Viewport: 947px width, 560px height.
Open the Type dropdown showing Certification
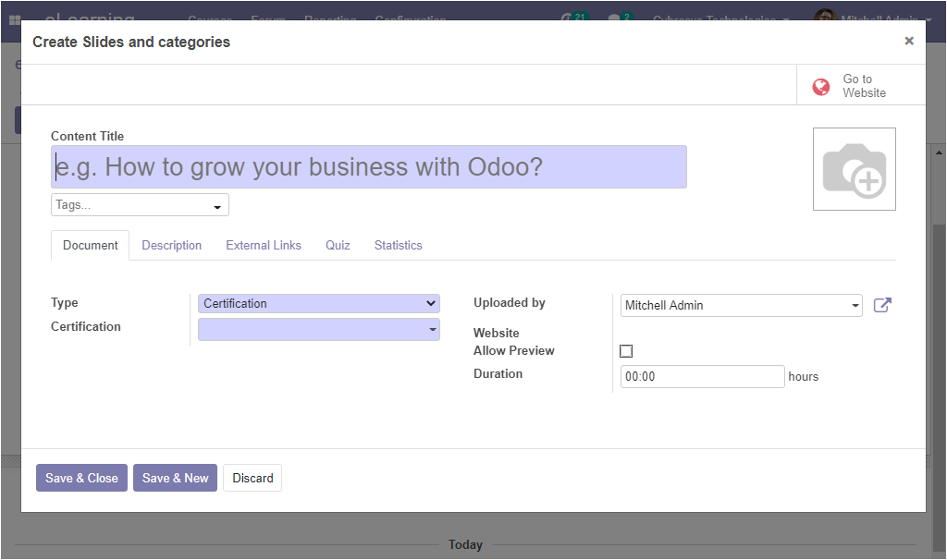pos(319,303)
